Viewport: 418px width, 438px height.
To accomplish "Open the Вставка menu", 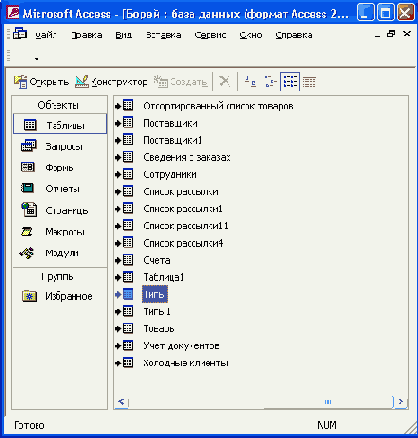I will tap(164, 35).
